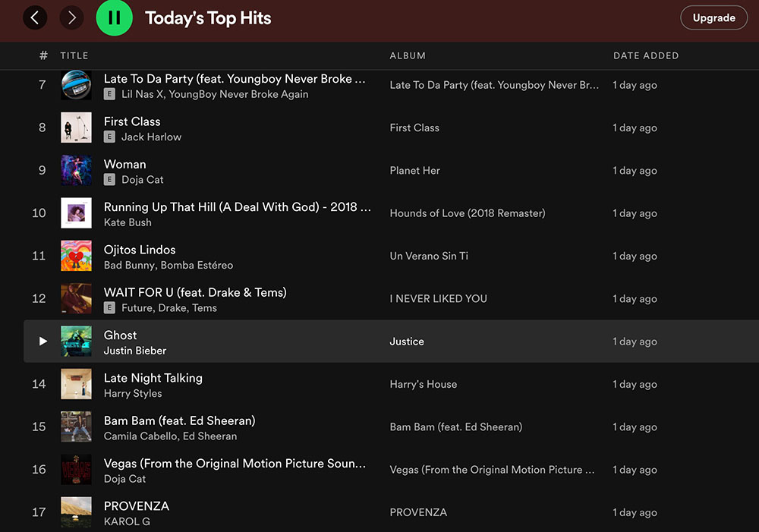Open the Un Verano Sin Ti album

(429, 256)
